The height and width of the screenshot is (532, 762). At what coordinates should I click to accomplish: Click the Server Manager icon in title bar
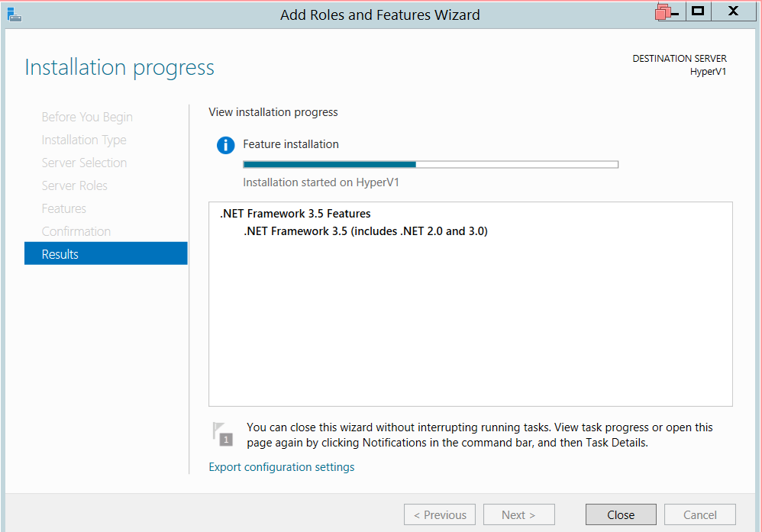[x=15, y=15]
